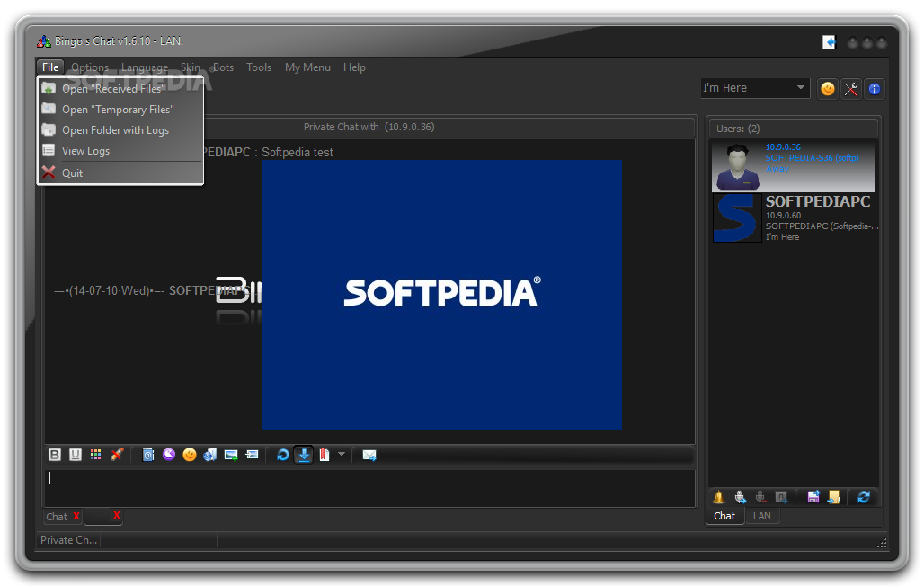Click the golden bell alert icon
Image resolution: width=924 pixels, height=586 pixels.
(x=718, y=497)
